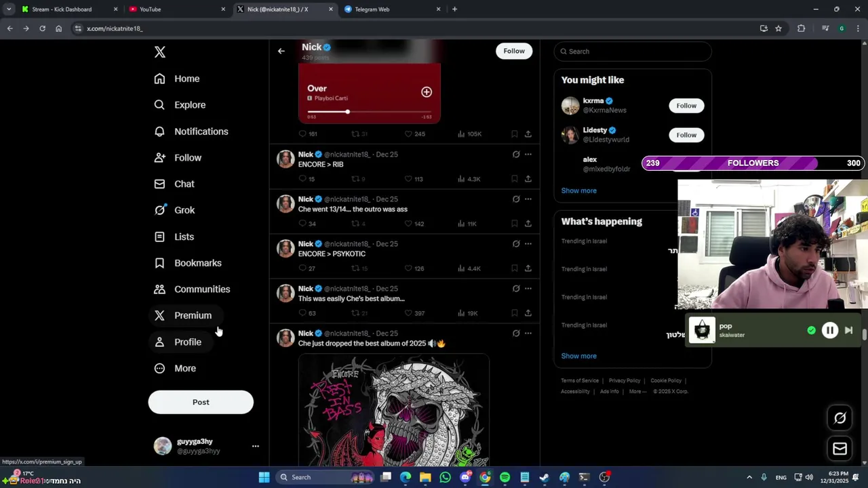Click Grok icon on ENCORE > RIB post

(516, 155)
